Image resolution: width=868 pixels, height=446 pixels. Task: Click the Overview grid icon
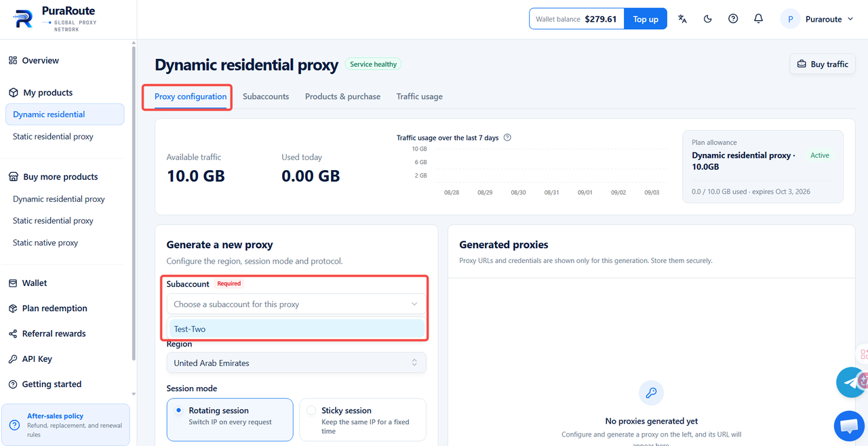pyautogui.click(x=13, y=60)
